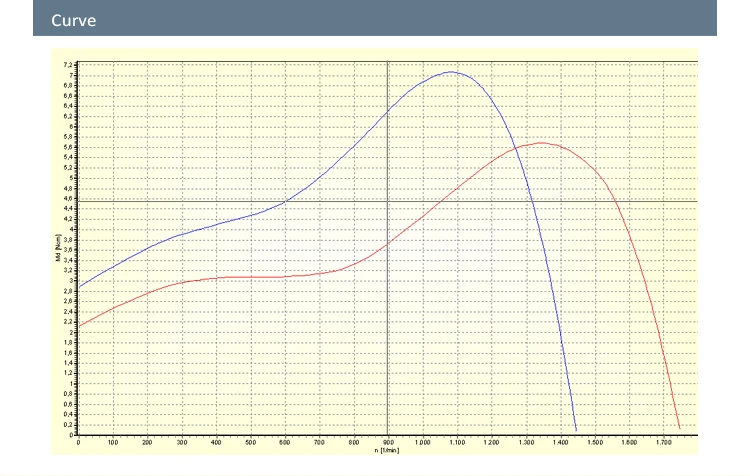The height and width of the screenshot is (476, 750).
Task: Click the peak of the blue torque curve
Action: point(451,72)
